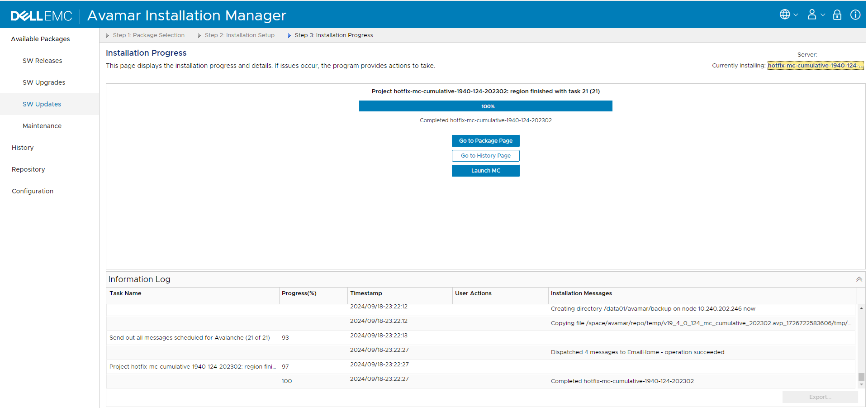Open the info icon for product details
This screenshot has height=408, width=868.
855,14
